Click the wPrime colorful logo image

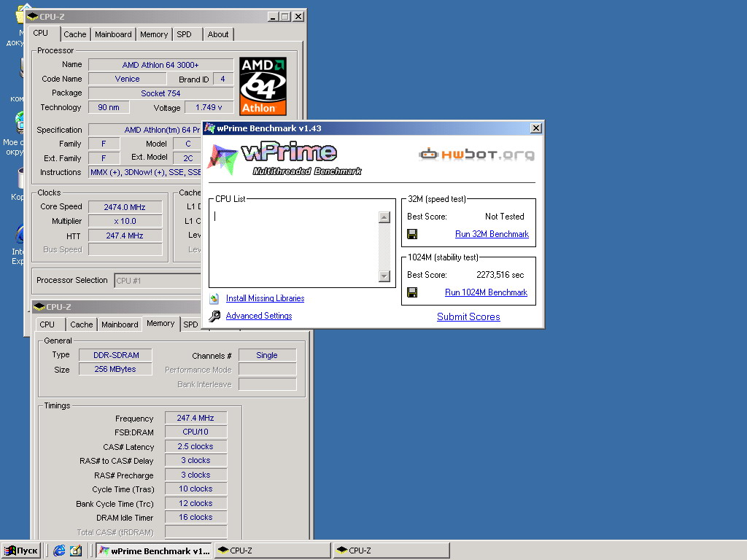coord(222,159)
